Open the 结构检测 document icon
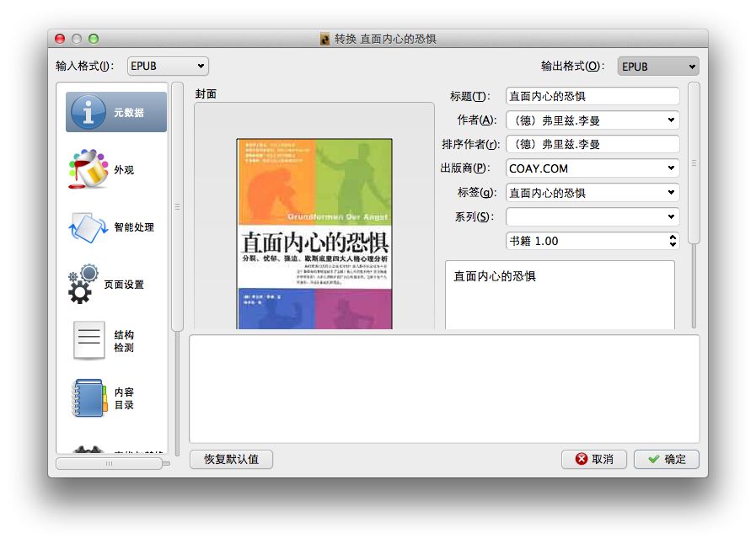Viewport: 756px width, 544px height. click(x=88, y=341)
